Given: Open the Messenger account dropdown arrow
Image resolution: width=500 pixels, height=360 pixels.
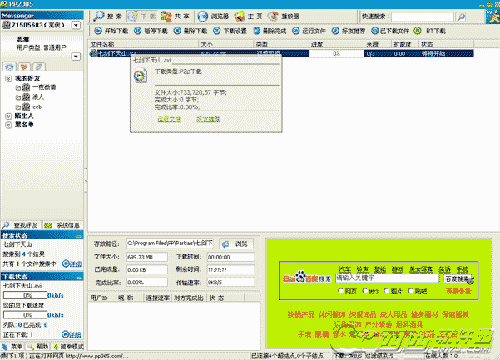Looking at the screenshot, I should 76,25.
